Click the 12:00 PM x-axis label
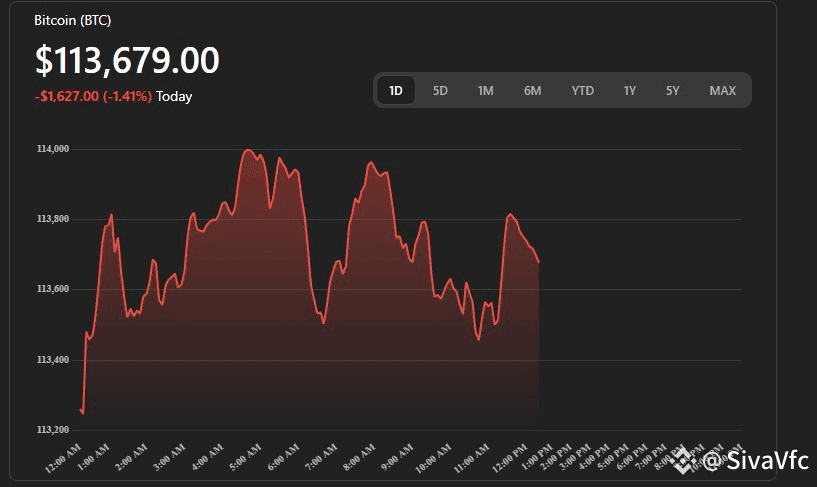Screen dimensions: 817x487 coord(510,458)
